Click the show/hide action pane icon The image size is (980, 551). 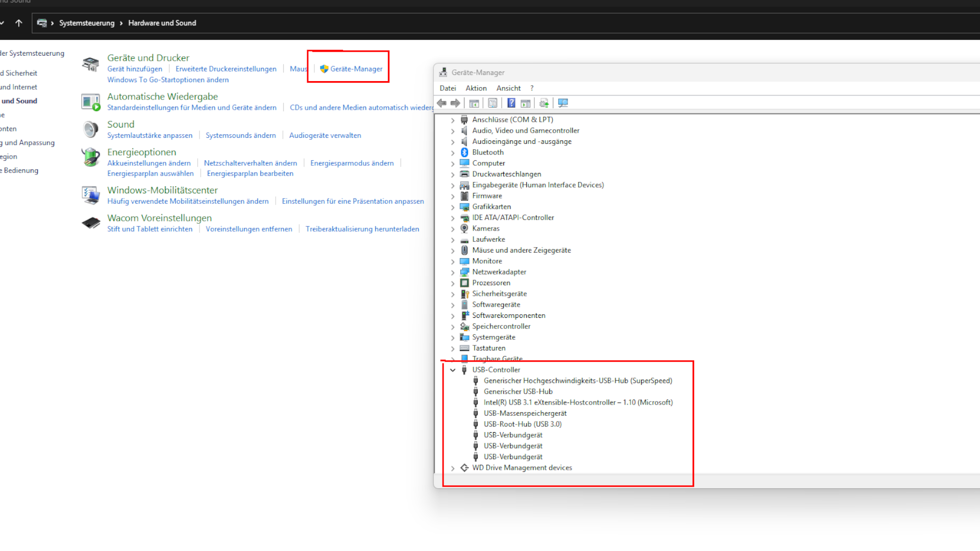[526, 103]
